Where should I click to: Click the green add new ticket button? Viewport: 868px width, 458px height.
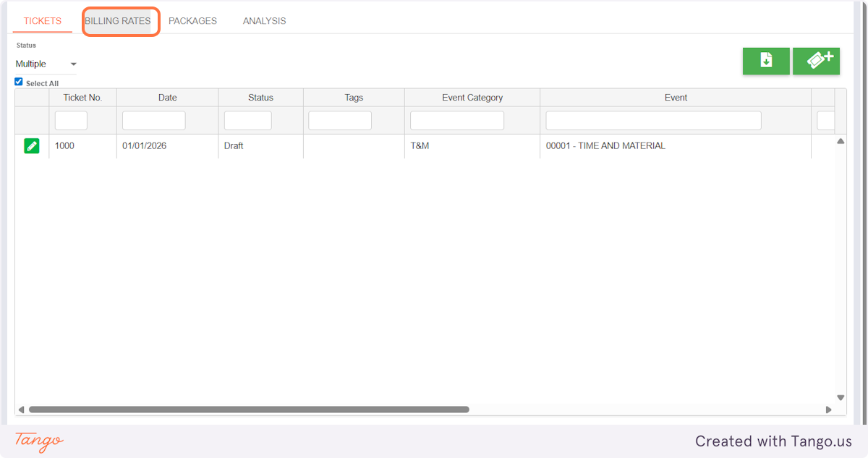click(x=816, y=61)
